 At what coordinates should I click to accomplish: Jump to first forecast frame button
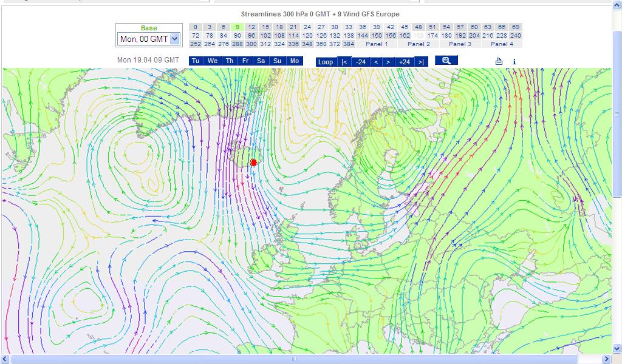click(344, 61)
